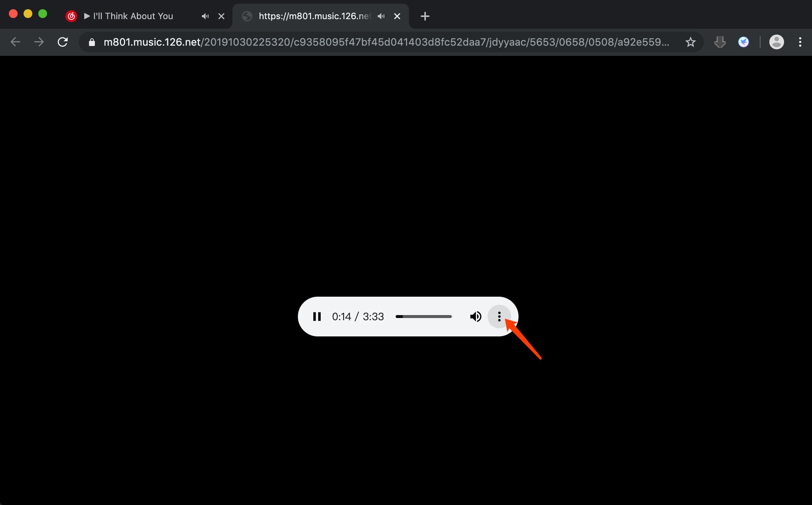Screen dimensions: 812x505
Task: Open the blue bird extension icon
Action: coord(743,42)
